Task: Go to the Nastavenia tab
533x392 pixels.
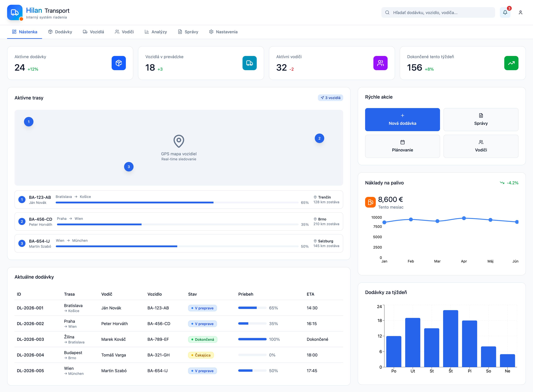Action: click(223, 32)
